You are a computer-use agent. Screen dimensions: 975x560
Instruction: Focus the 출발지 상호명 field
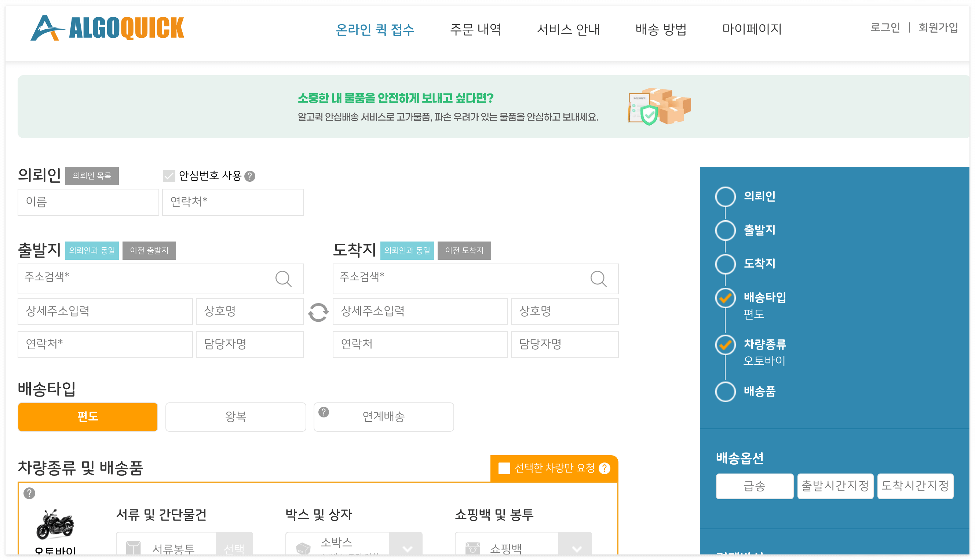[x=249, y=311]
